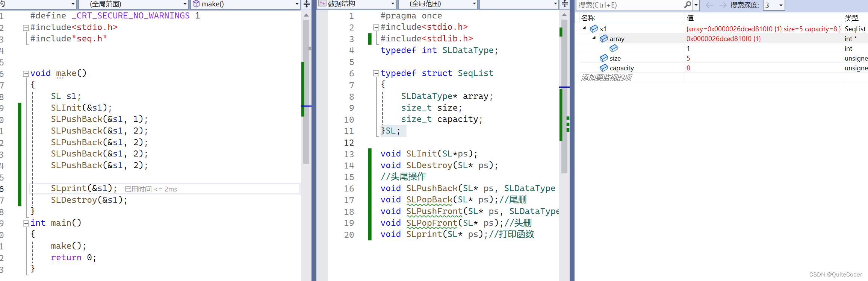Viewport: 868px width, 281px height.
Task: Click the left editor vertical scrollbar thumb
Action: tap(306, 92)
